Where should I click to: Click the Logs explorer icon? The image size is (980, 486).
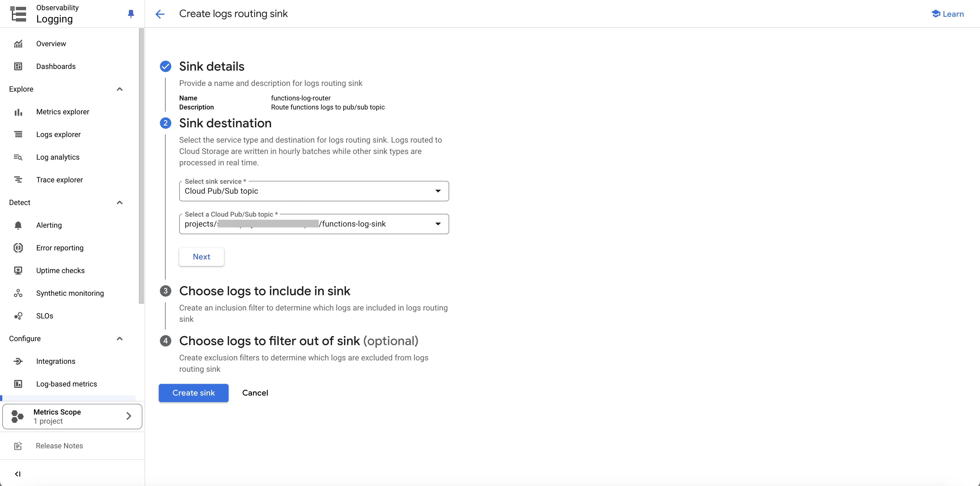tap(18, 134)
